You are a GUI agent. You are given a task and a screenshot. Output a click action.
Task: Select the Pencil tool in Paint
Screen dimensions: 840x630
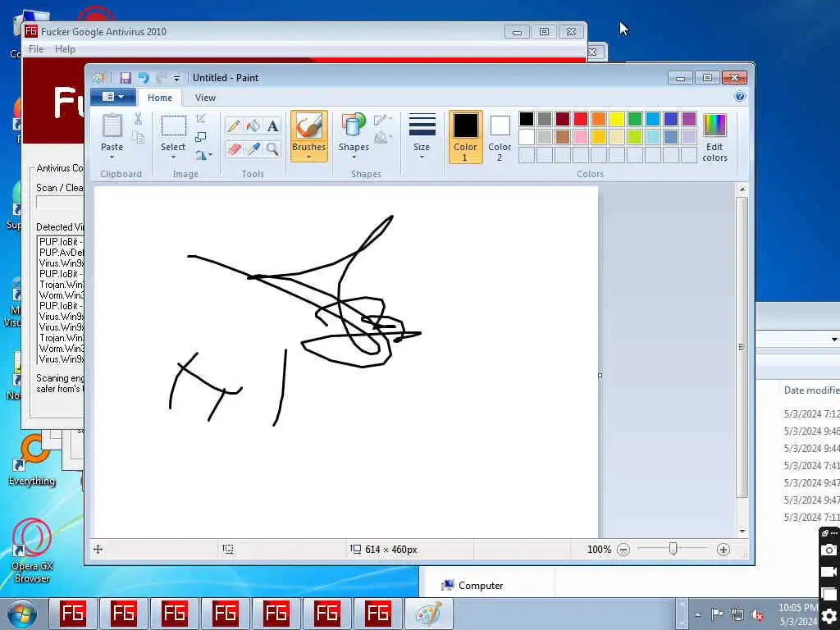point(234,126)
